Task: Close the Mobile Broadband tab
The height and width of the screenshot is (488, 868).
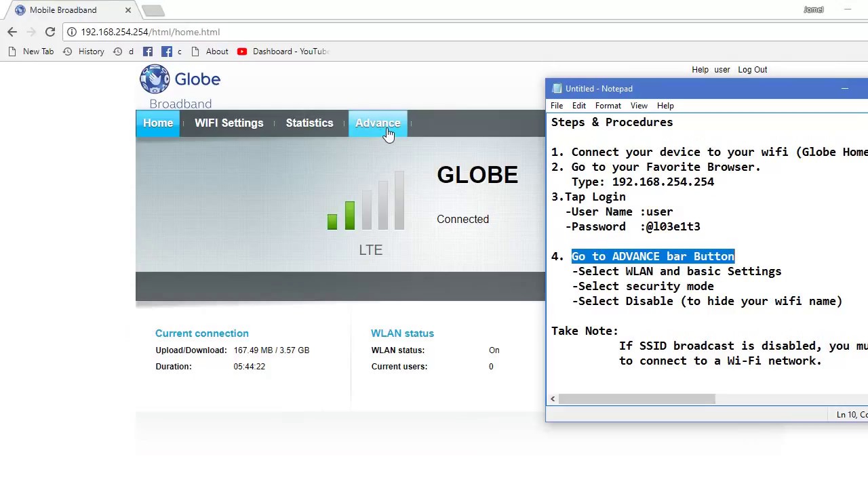Action: [x=127, y=10]
